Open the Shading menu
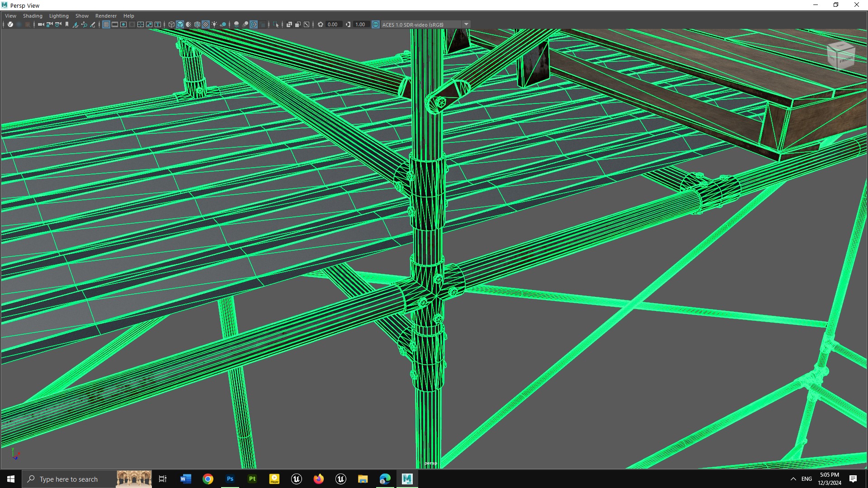 click(33, 16)
